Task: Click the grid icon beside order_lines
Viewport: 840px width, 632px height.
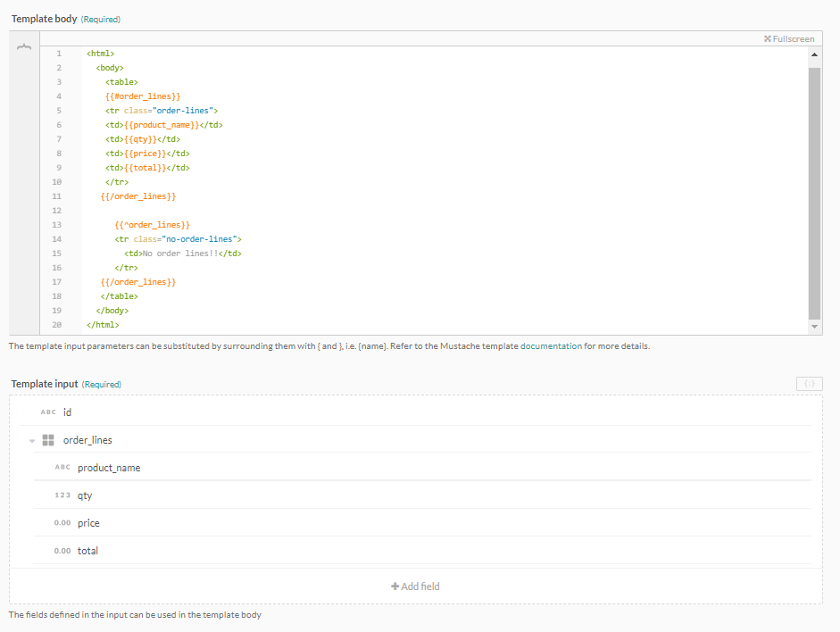Action: point(47,439)
